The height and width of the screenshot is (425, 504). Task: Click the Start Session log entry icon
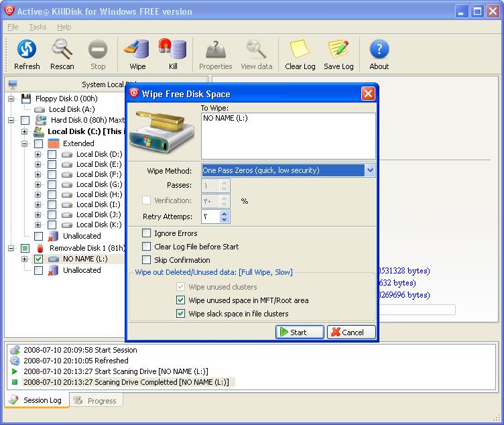(x=15, y=350)
